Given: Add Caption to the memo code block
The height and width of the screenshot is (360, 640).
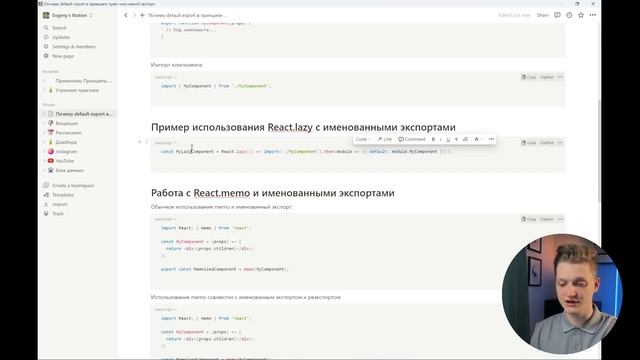Looking at the screenshot, I should (547, 219).
